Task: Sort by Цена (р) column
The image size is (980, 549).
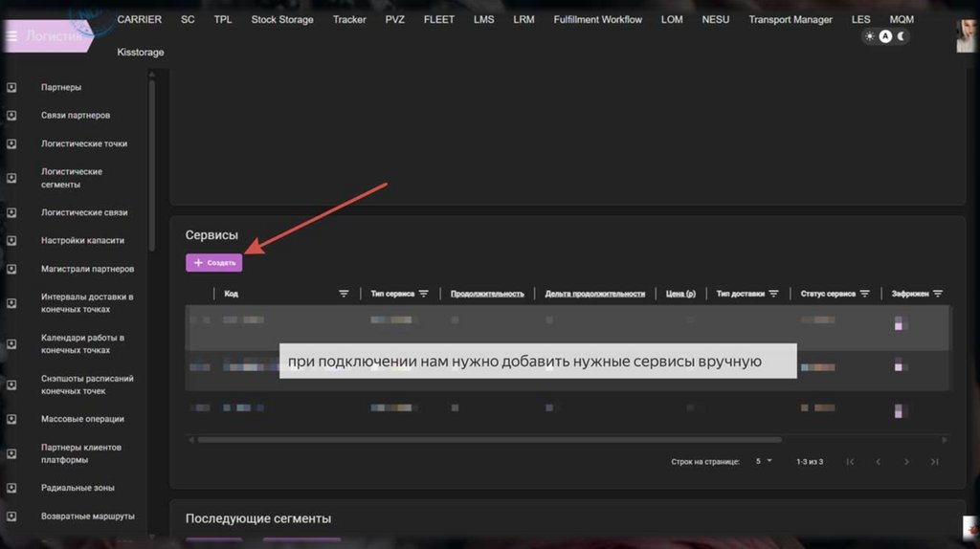Action: pos(680,294)
